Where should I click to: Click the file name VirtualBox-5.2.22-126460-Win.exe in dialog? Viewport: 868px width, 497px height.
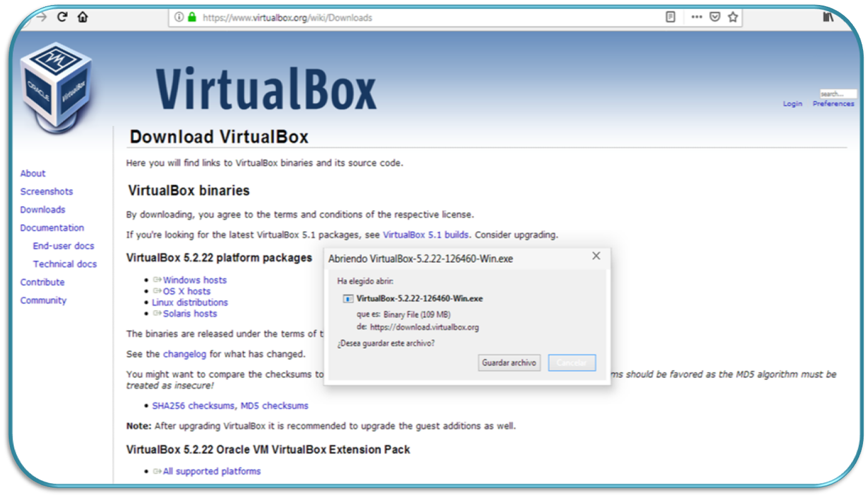point(420,298)
